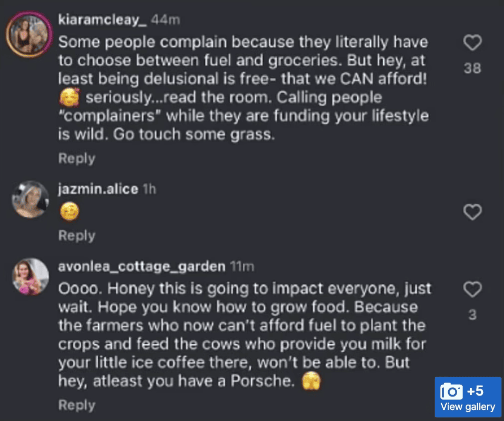Click the emoji in jazmin.alice's comment

69,213
